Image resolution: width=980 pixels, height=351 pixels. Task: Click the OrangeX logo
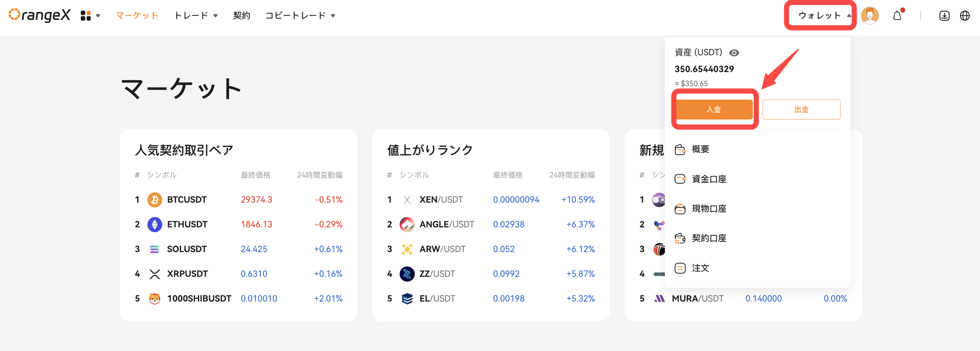click(x=40, y=15)
